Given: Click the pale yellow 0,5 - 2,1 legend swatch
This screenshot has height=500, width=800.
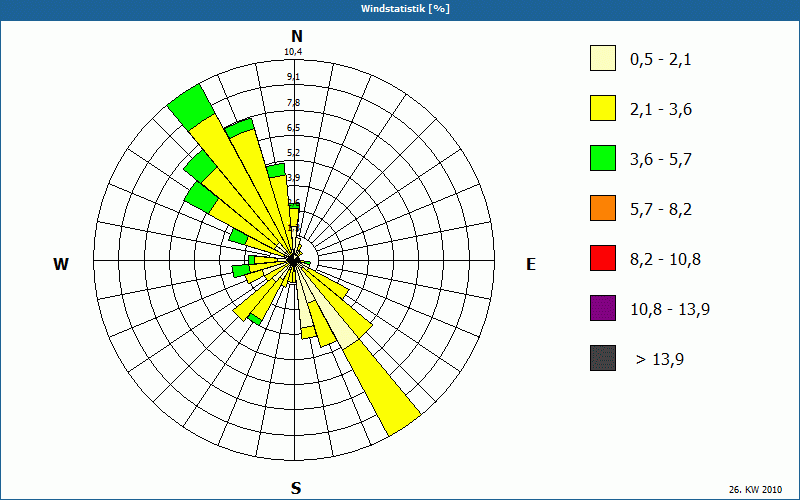Looking at the screenshot, I should point(603,58).
